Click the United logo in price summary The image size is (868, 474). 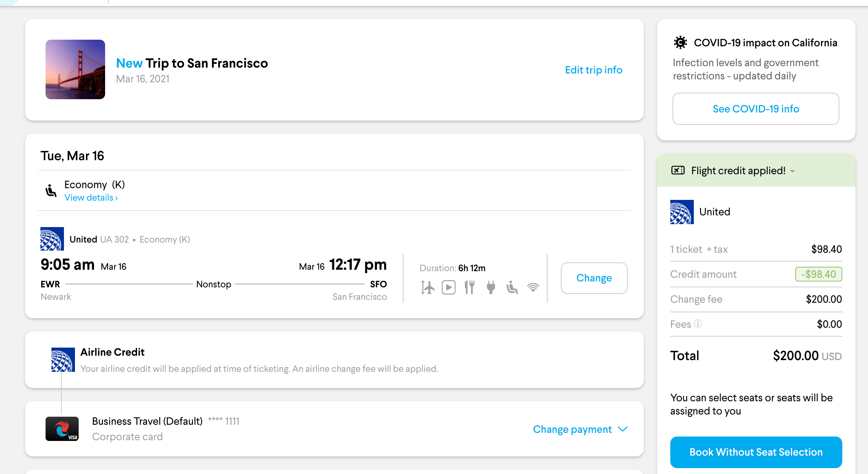pyautogui.click(x=682, y=212)
